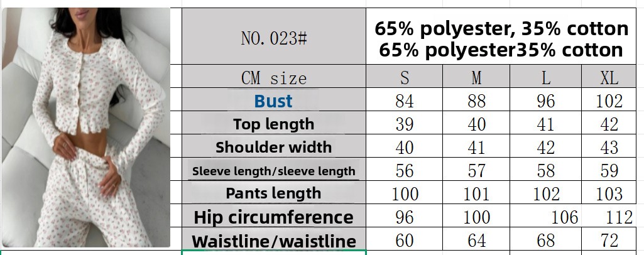
Task: Select the Pants length value 100 for S
Action: pyautogui.click(x=405, y=194)
